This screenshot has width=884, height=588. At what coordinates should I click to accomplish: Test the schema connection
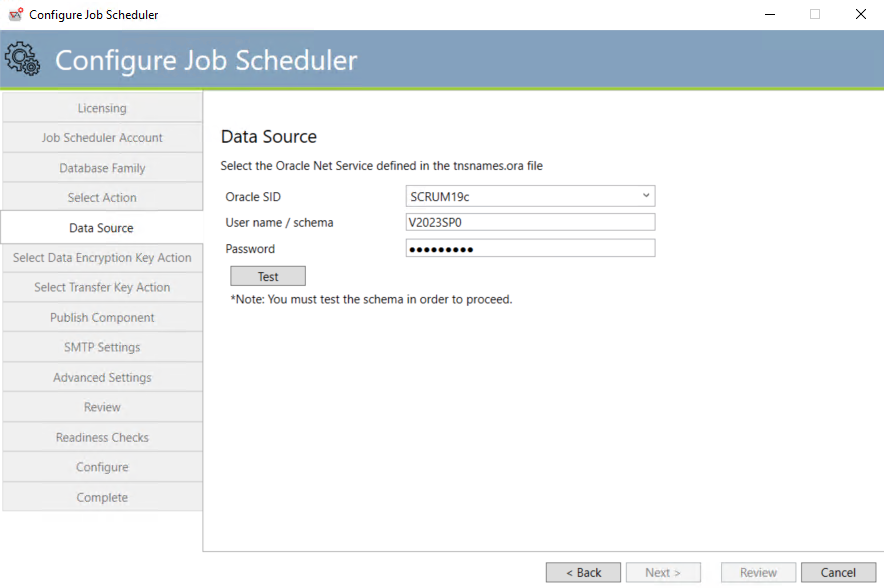tap(268, 276)
